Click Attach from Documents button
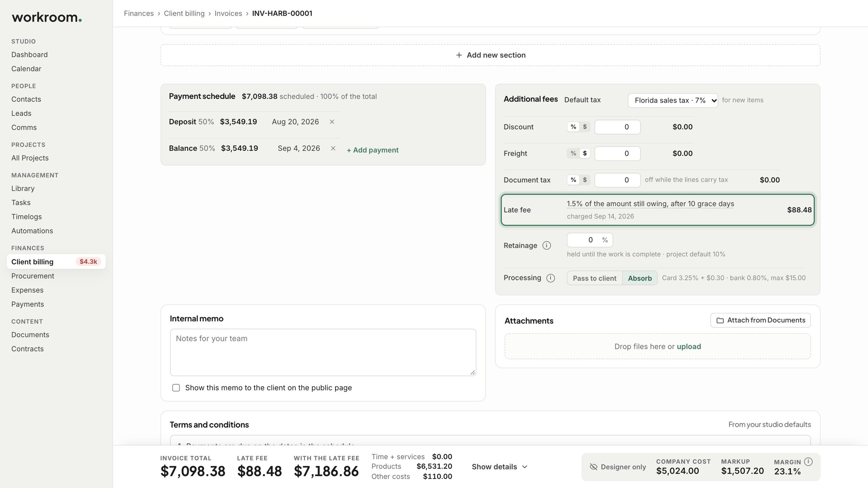868x488 pixels. point(760,320)
